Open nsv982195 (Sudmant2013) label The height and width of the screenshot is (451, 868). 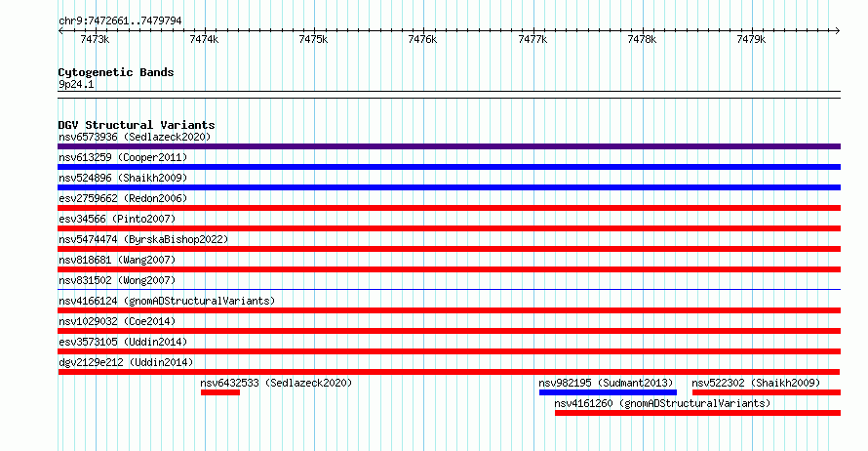point(606,383)
